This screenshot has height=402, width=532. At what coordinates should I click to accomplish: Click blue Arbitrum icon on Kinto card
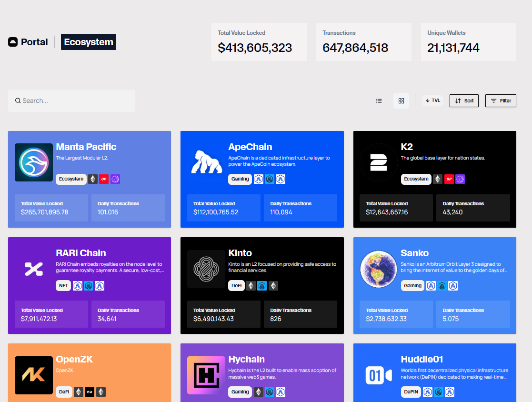click(x=262, y=286)
